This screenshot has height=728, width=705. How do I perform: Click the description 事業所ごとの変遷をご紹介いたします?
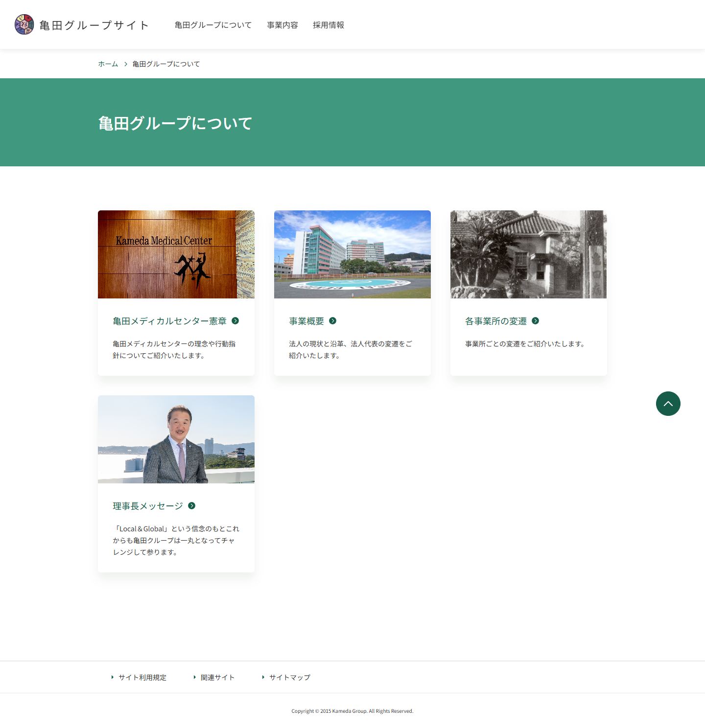tap(525, 344)
